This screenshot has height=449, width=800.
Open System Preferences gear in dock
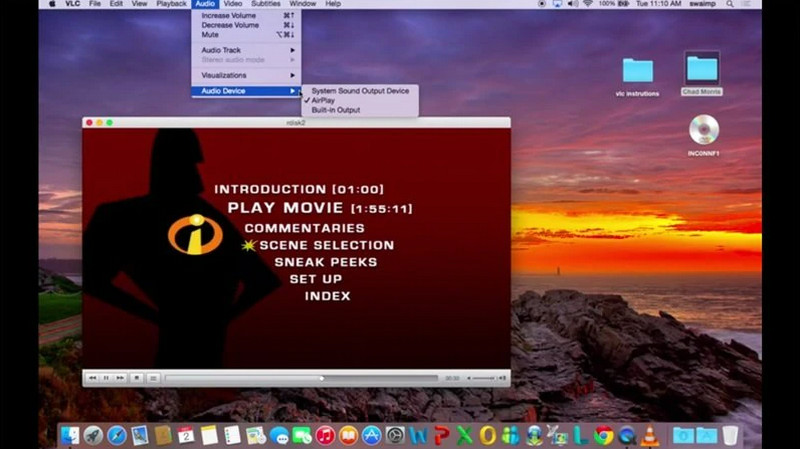(395, 436)
